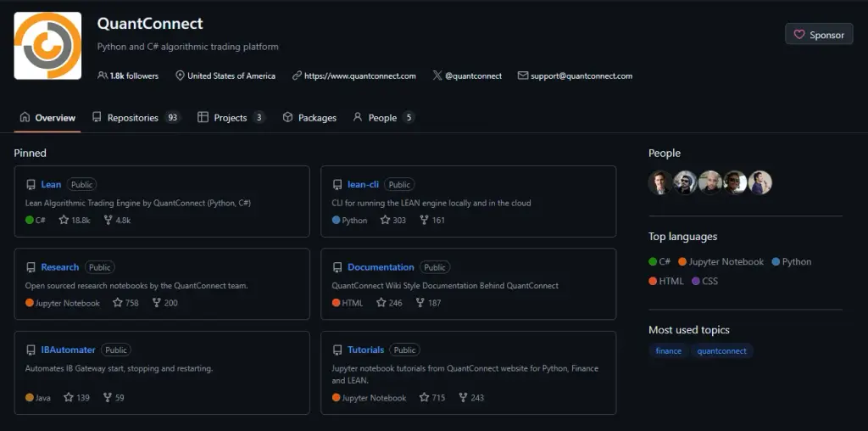Open the @quantconnect X profile link
Image resolution: width=868 pixels, height=431 pixels.
click(473, 76)
